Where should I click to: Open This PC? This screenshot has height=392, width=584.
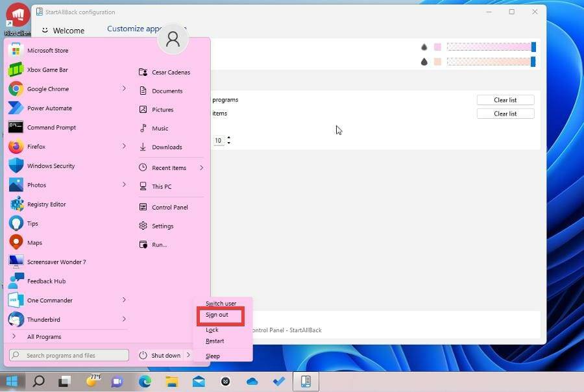pos(162,186)
